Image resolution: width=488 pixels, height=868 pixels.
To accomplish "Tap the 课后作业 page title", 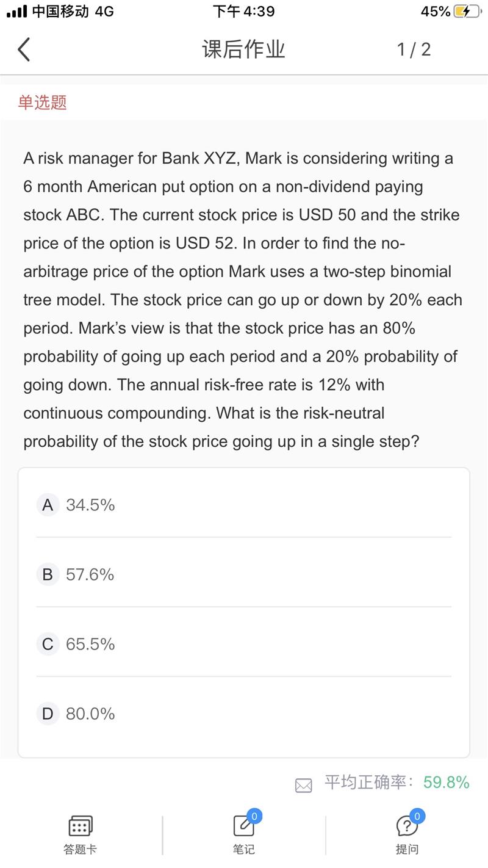I will point(243,49).
